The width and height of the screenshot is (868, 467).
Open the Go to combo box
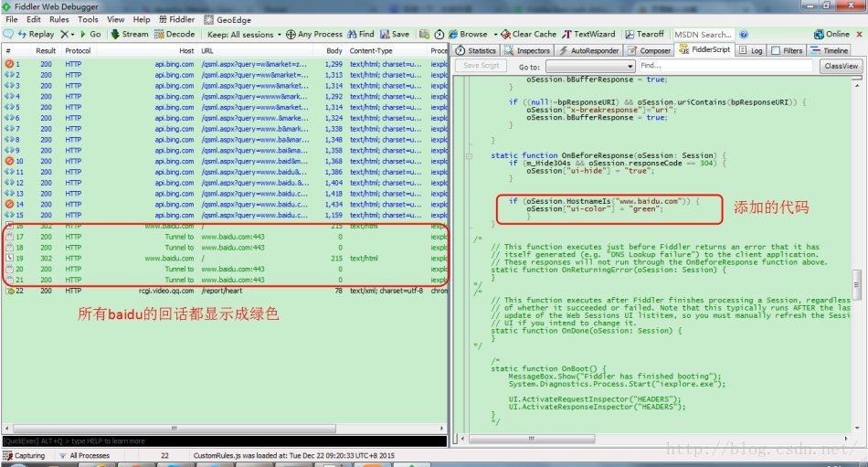pyautogui.click(x=590, y=67)
